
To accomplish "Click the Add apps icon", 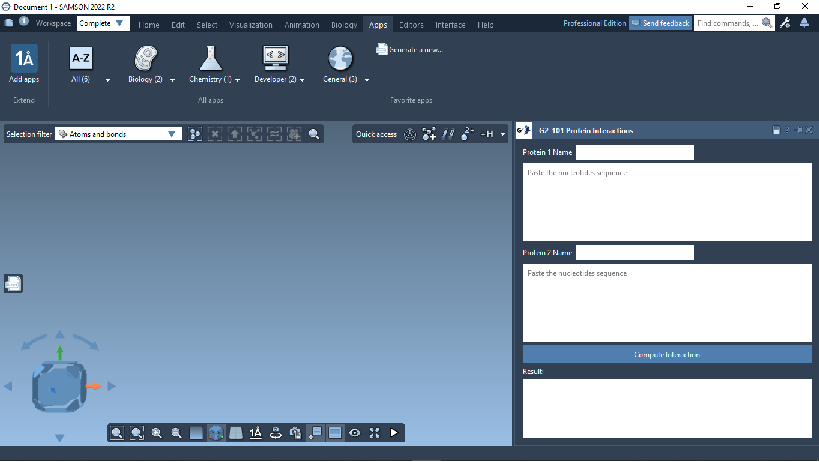I will click(x=23, y=59).
